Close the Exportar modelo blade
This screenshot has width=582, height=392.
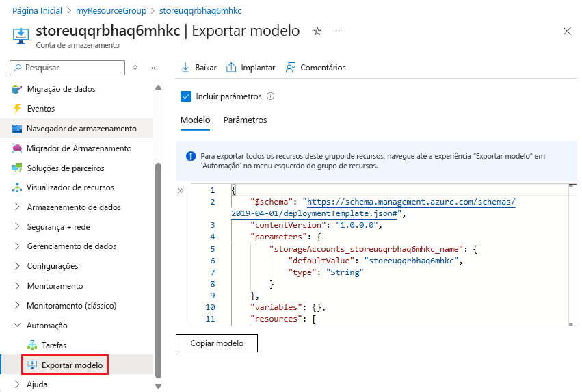[567, 31]
